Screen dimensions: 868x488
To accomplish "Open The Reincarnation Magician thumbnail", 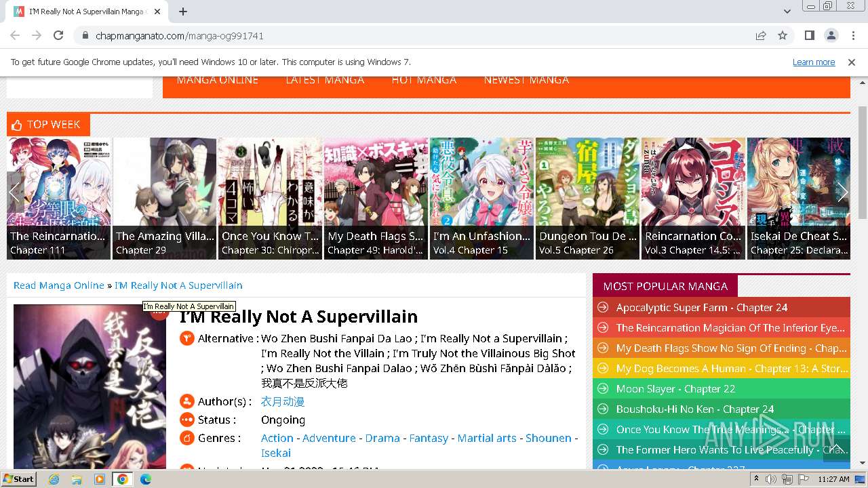I will pyautogui.click(x=58, y=198).
